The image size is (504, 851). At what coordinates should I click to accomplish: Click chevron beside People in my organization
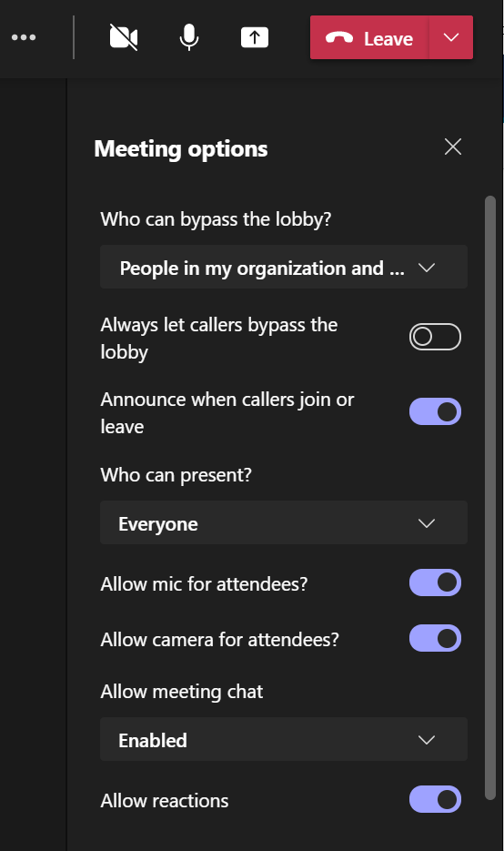coord(427,268)
